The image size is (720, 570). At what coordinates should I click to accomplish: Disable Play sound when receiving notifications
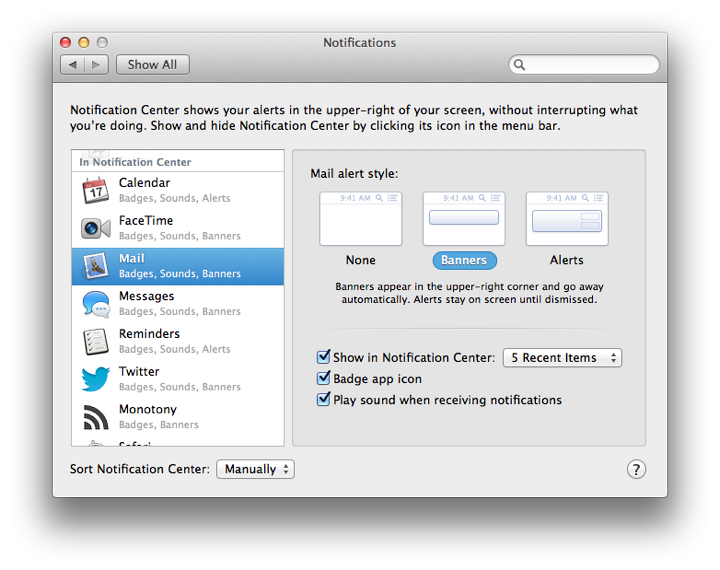[323, 399]
